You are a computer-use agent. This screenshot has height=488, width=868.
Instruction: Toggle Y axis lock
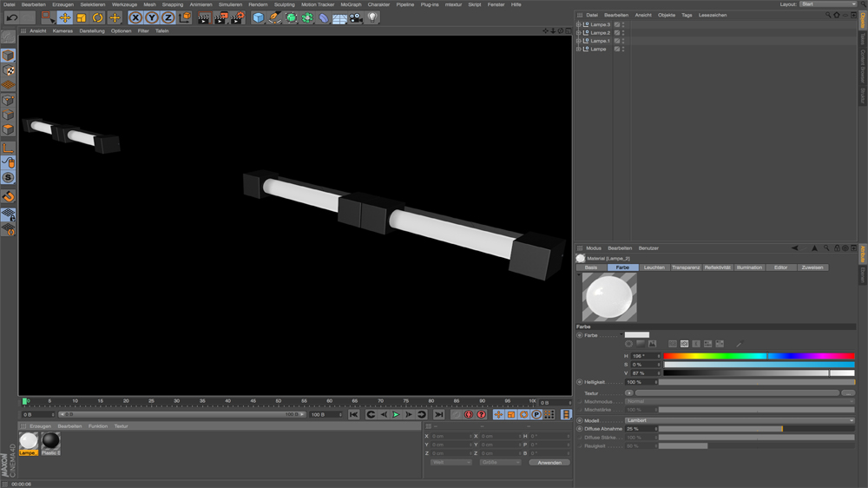[151, 17]
